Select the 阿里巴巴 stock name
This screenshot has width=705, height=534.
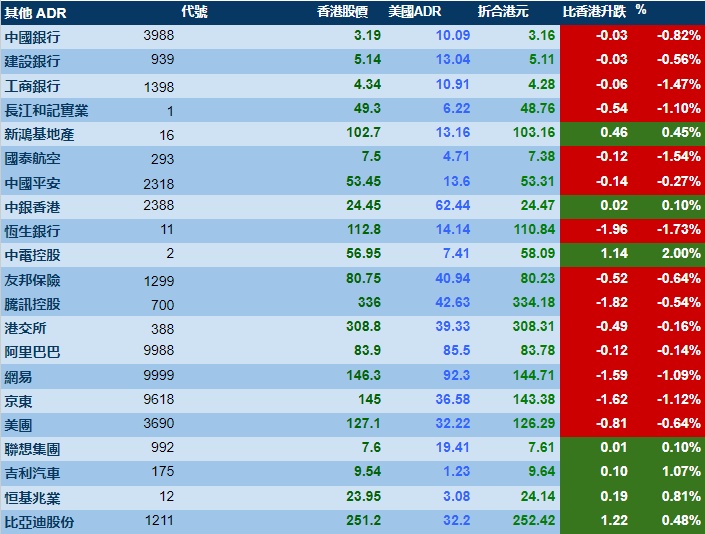tap(32, 352)
